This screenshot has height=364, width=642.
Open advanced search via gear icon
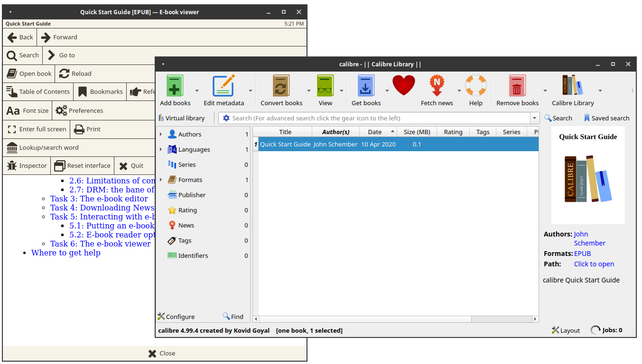click(226, 118)
